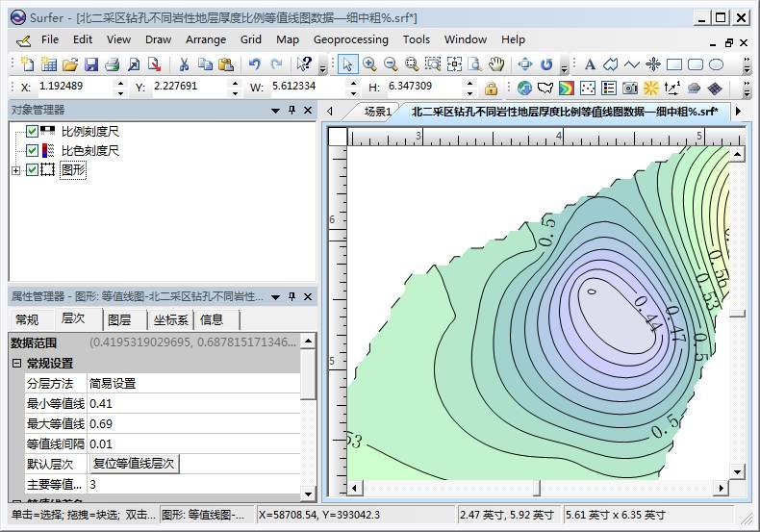
Task: Select the Text tool (A icon)
Action: [590, 64]
